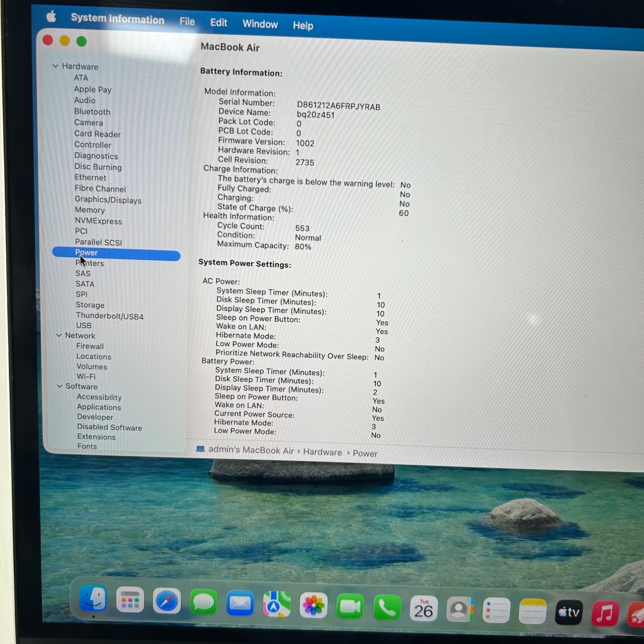Screen dimensions: 644x644
Task: Open the Phone app in the Dock
Action: (387, 608)
